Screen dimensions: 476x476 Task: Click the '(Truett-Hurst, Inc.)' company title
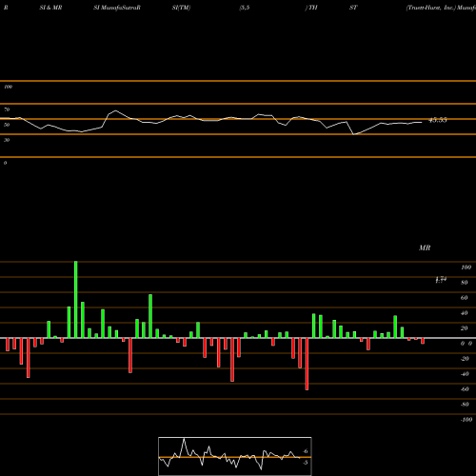click(431, 8)
